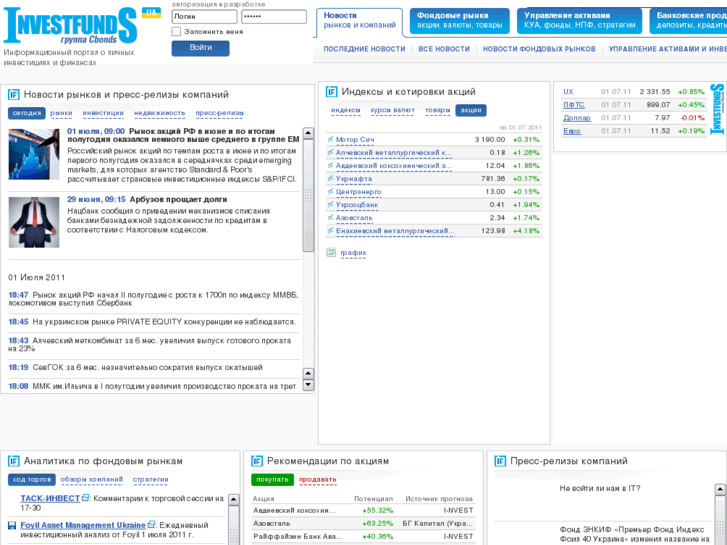Click scroll-up arrow of lower news list

pos(308,373)
